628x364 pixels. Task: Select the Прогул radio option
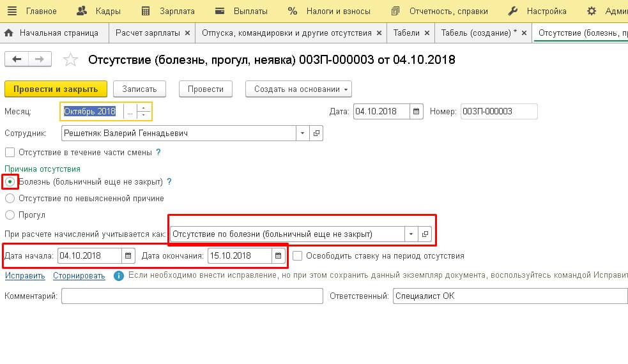[10, 215]
